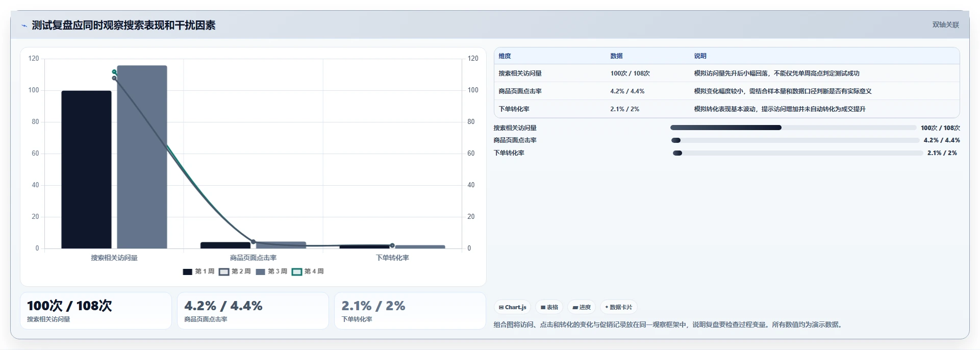The height and width of the screenshot is (350, 980).
Task: Click the 商品页面点击率 progress bar
Action: coord(795,140)
